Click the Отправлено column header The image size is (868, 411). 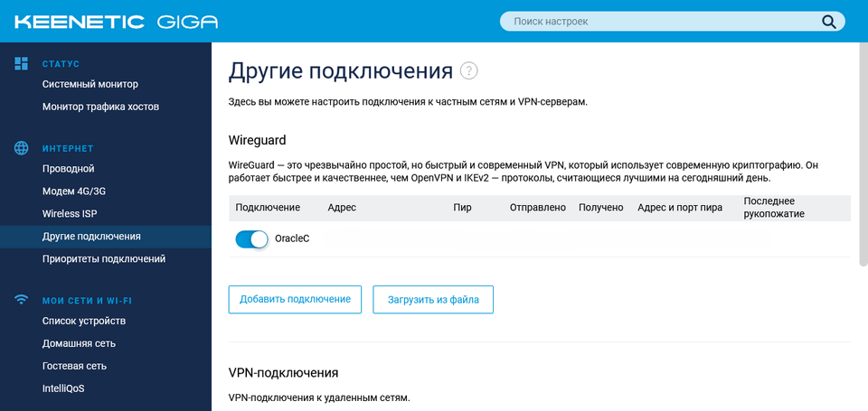pos(538,208)
